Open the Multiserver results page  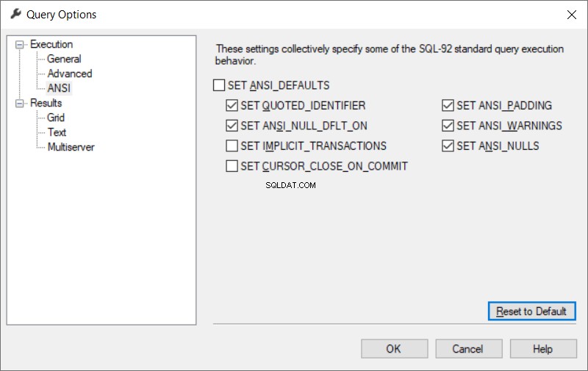[71, 147]
